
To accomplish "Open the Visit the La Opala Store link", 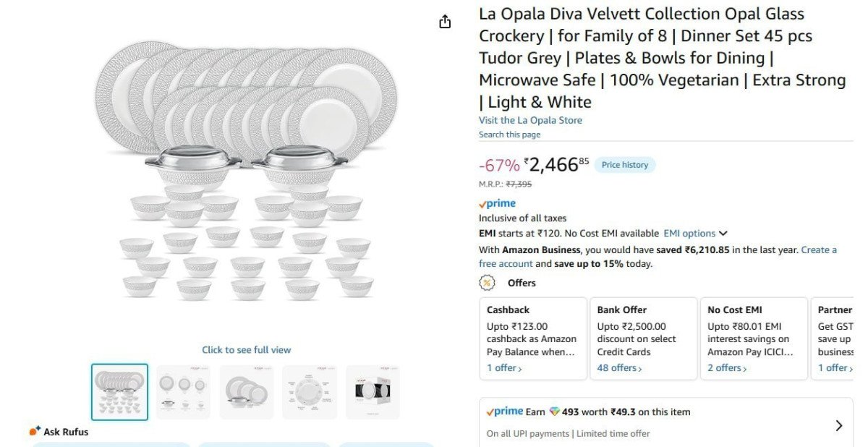I will coord(530,119).
